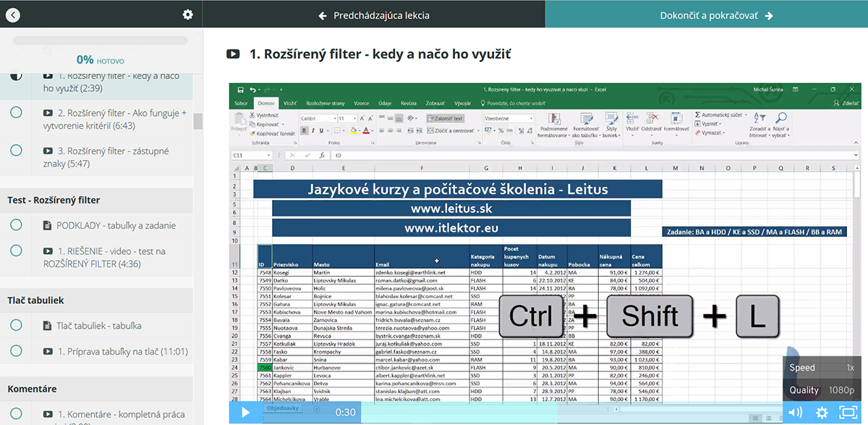
Task: Click section heading Komentáre
Action: 32,389
